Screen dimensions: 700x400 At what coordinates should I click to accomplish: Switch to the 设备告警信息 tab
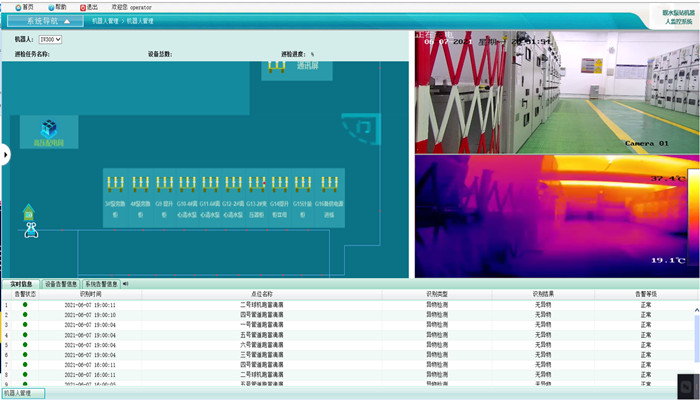pos(59,284)
